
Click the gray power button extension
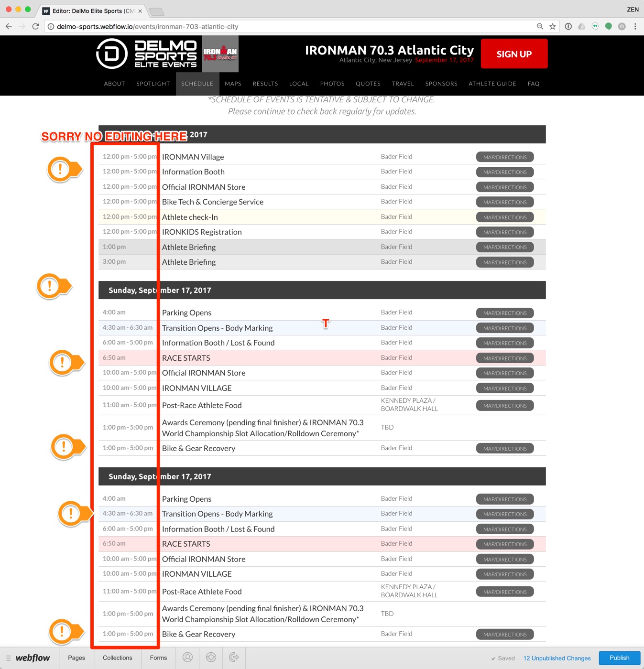(622, 26)
